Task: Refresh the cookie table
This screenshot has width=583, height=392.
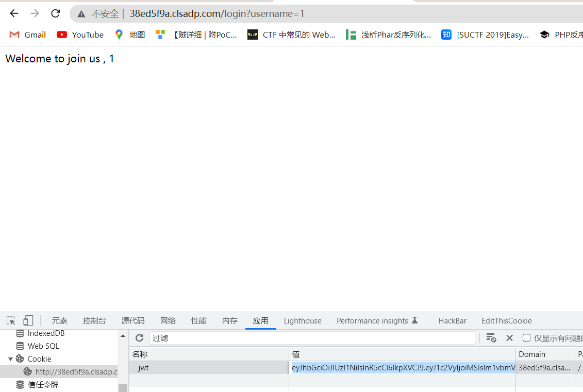Action: (139, 338)
